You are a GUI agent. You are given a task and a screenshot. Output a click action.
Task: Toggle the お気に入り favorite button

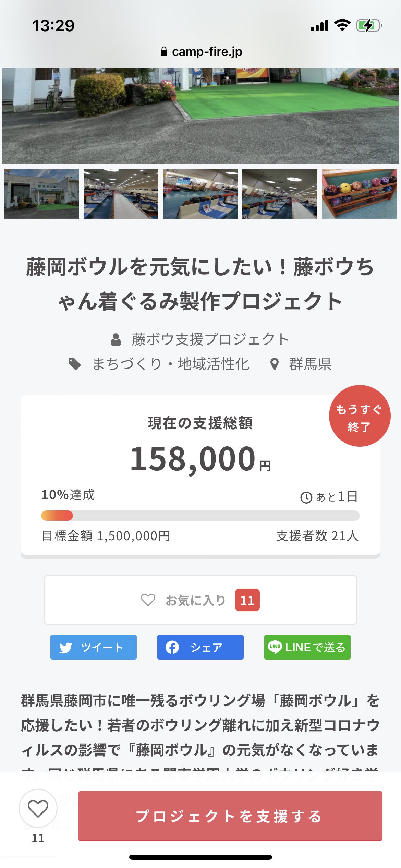[200, 600]
